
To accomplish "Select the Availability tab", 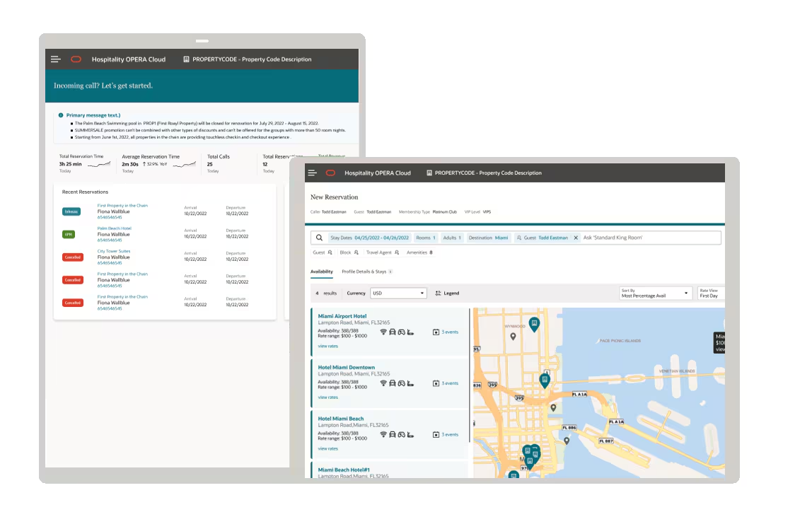I will [322, 271].
